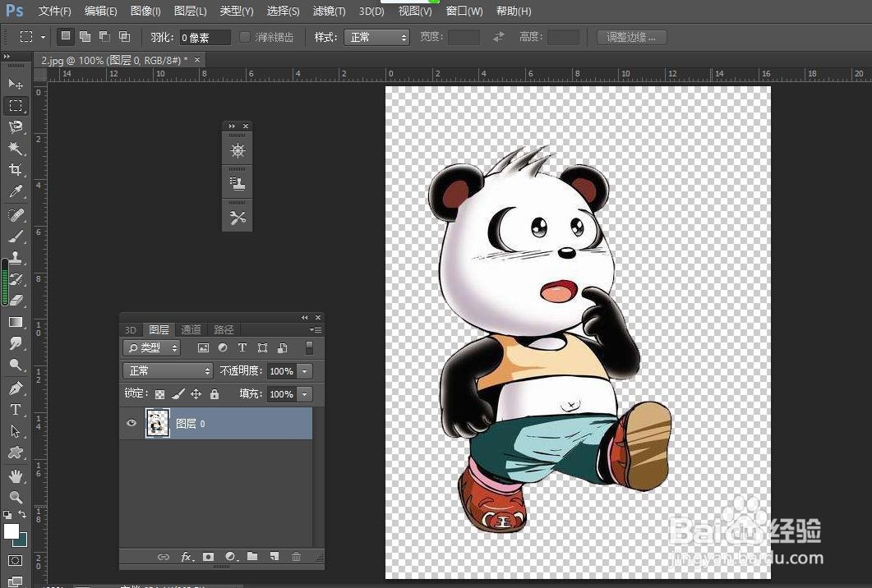Open the clone source stamp panel icon
Image resolution: width=872 pixels, height=588 pixels.
(238, 184)
